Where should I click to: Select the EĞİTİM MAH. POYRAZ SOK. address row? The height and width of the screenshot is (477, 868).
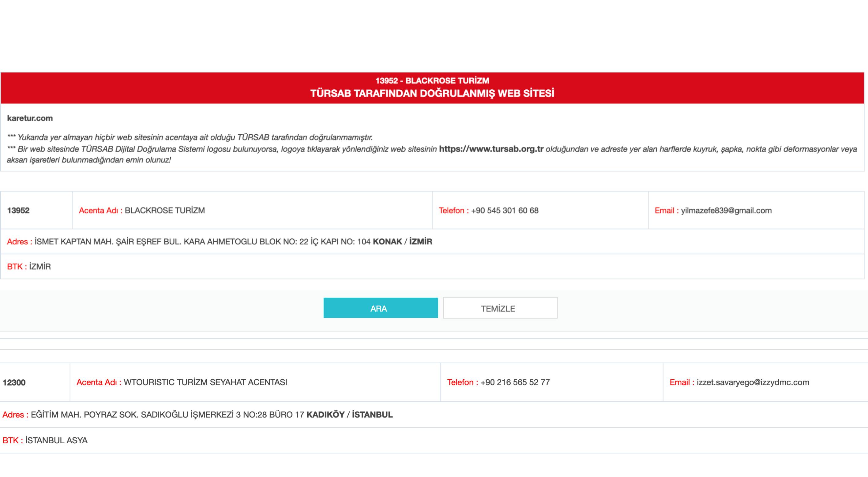tap(434, 415)
